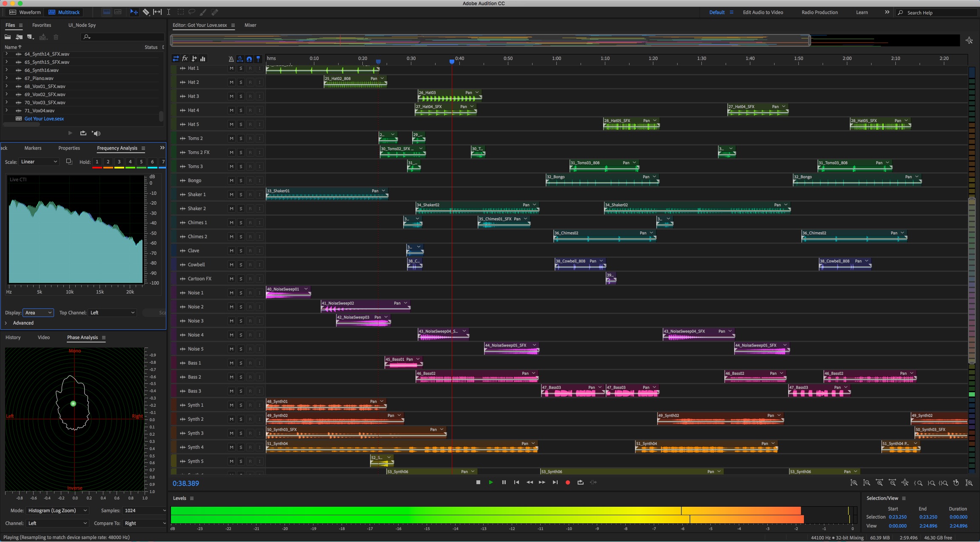
Task: Select the Slip tool
Action: pyautogui.click(x=157, y=12)
